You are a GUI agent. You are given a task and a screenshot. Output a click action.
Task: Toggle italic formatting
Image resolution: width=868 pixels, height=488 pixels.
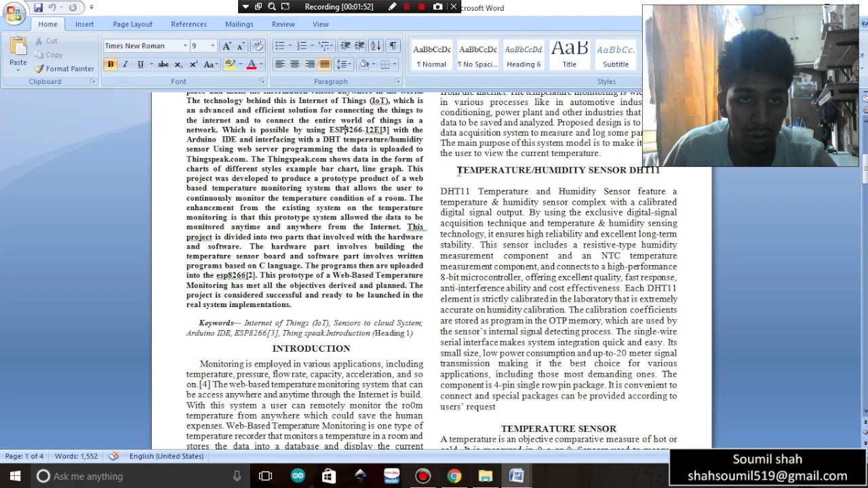[x=125, y=64]
